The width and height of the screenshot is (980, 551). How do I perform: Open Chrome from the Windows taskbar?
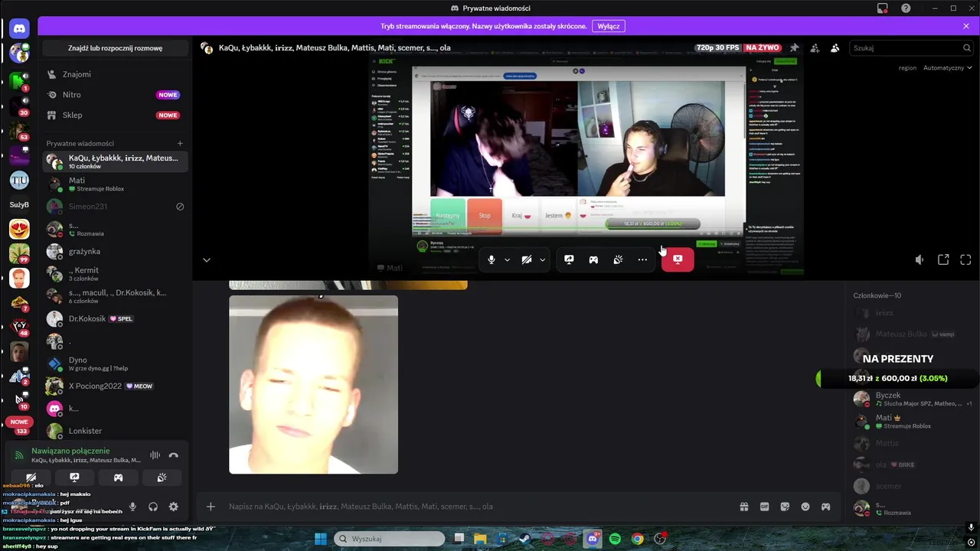click(637, 539)
